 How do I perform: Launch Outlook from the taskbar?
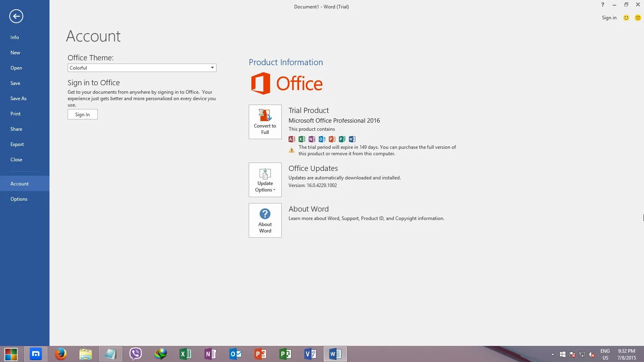(x=235, y=354)
